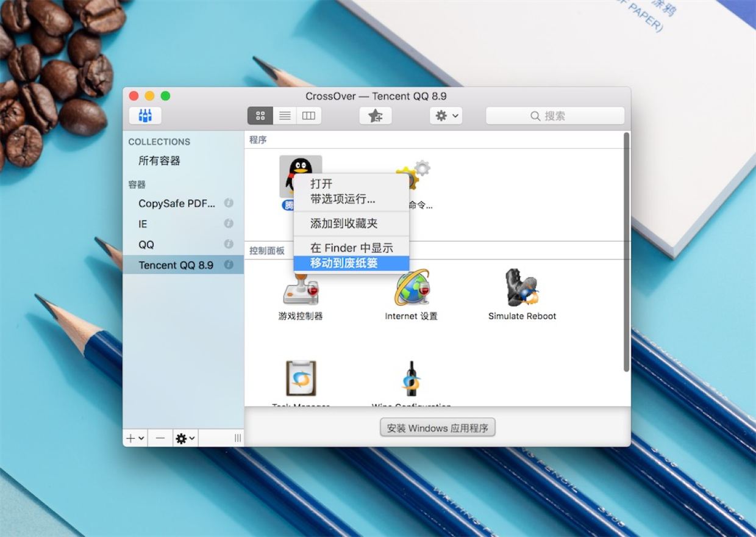Open the add (+) container dropdown
Image resolution: width=756 pixels, height=537 pixels.
(x=135, y=438)
